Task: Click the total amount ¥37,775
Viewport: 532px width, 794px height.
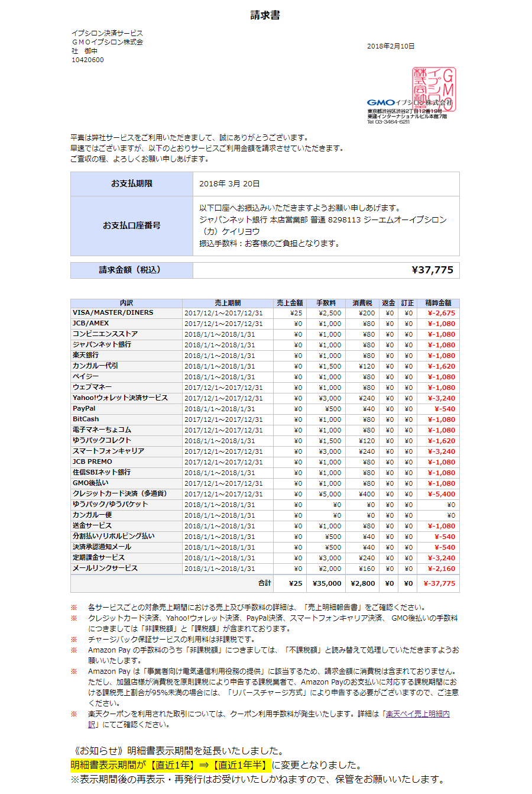Action: click(x=432, y=270)
